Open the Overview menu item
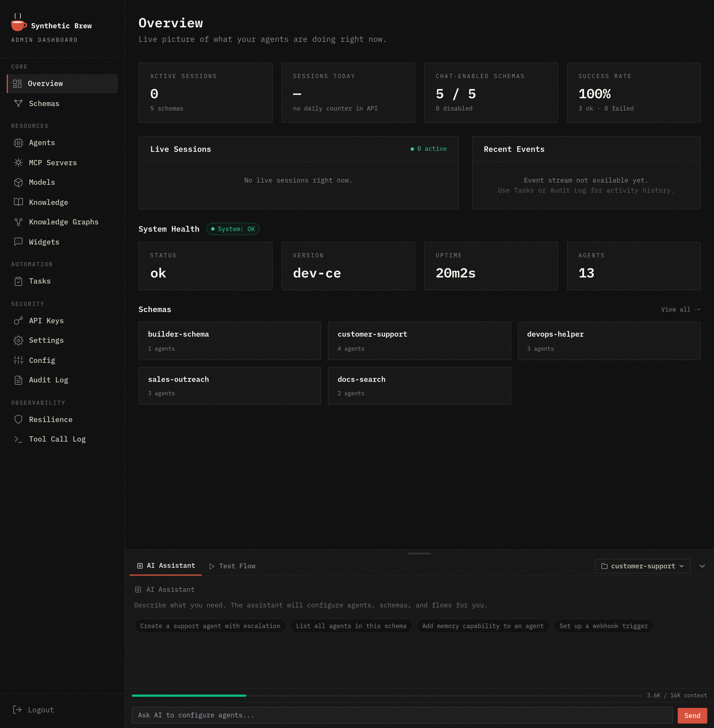Image resolution: width=714 pixels, height=728 pixels. pyautogui.click(x=62, y=84)
